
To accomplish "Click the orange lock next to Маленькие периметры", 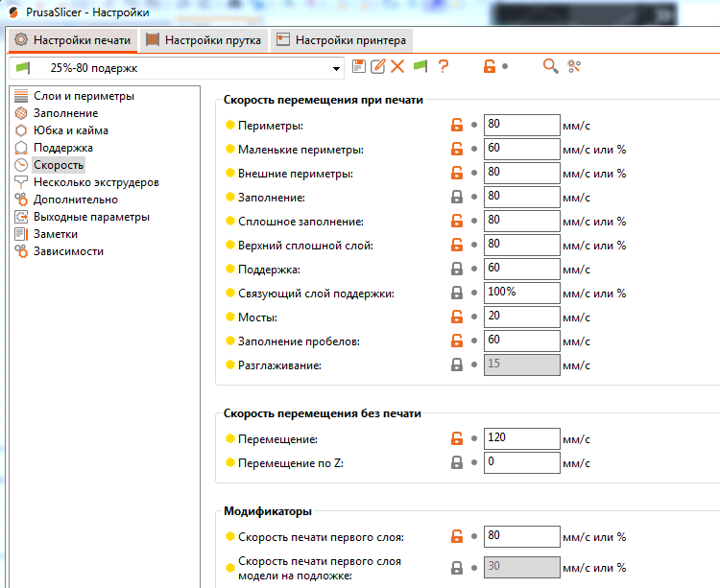I will [457, 149].
